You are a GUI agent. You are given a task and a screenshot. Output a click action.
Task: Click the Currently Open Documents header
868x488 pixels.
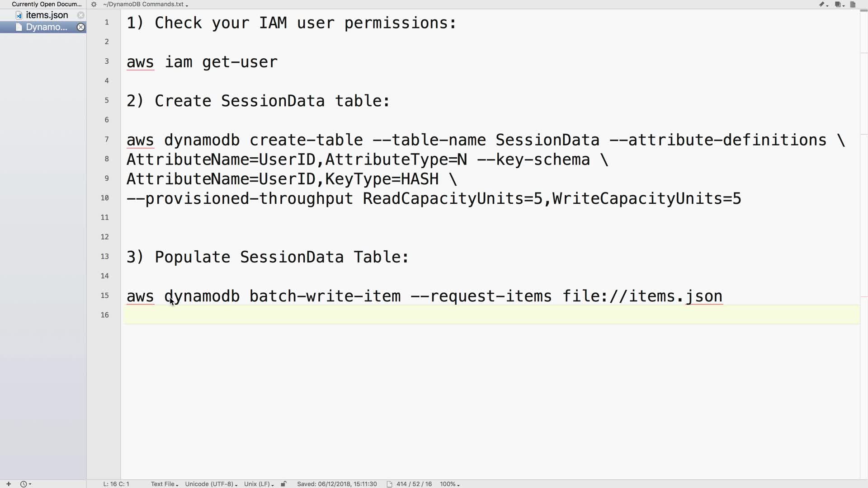tap(47, 4)
